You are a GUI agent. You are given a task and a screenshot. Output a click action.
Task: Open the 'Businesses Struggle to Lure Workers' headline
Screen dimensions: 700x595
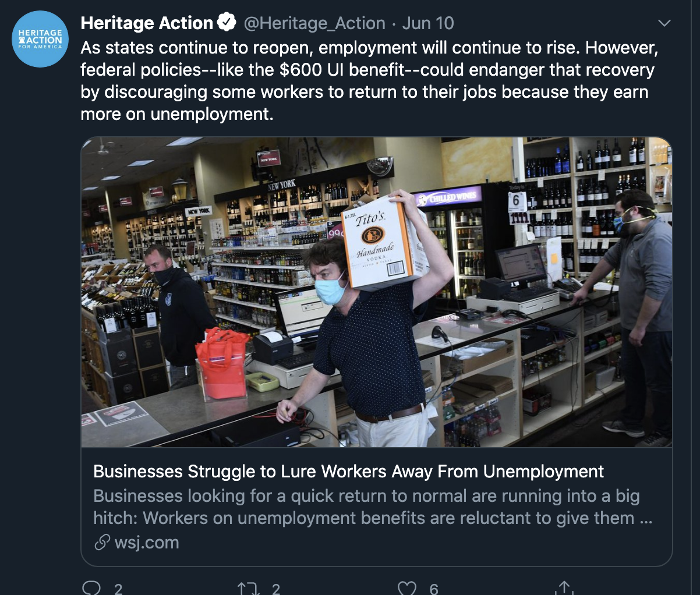348,471
